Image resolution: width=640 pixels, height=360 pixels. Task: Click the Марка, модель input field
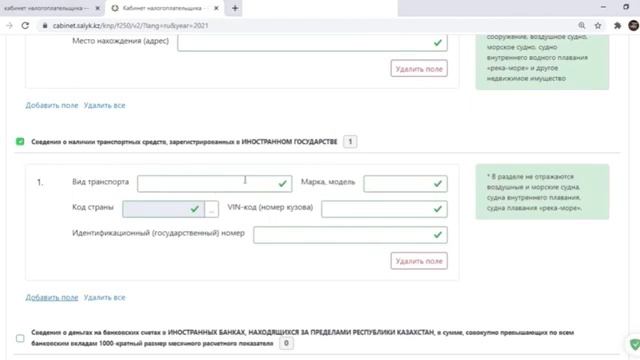point(405,184)
